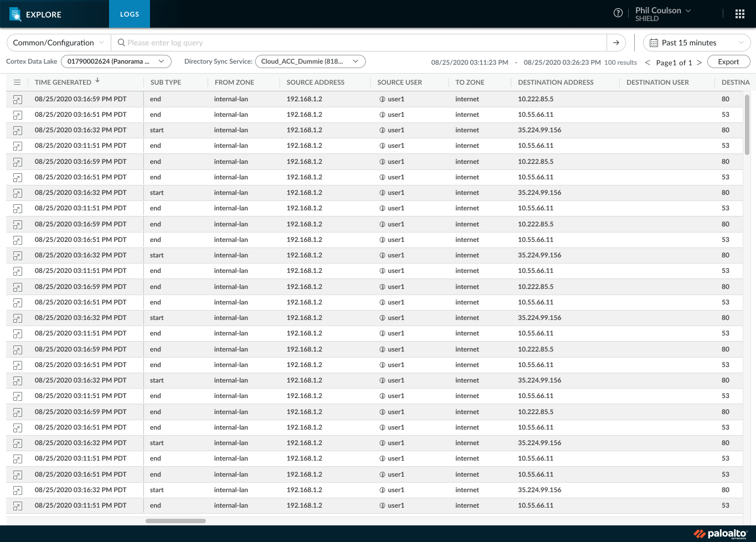The height and width of the screenshot is (542, 756).
Task: Go to next page arrow
Action: 700,63
